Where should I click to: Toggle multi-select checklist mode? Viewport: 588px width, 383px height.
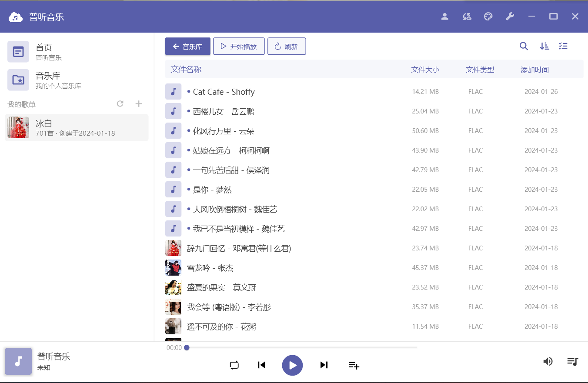click(563, 46)
